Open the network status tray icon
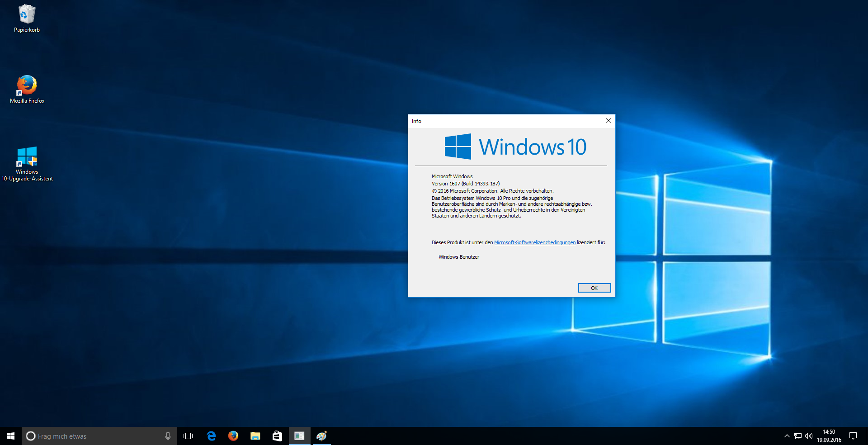The image size is (868, 445). 798,436
